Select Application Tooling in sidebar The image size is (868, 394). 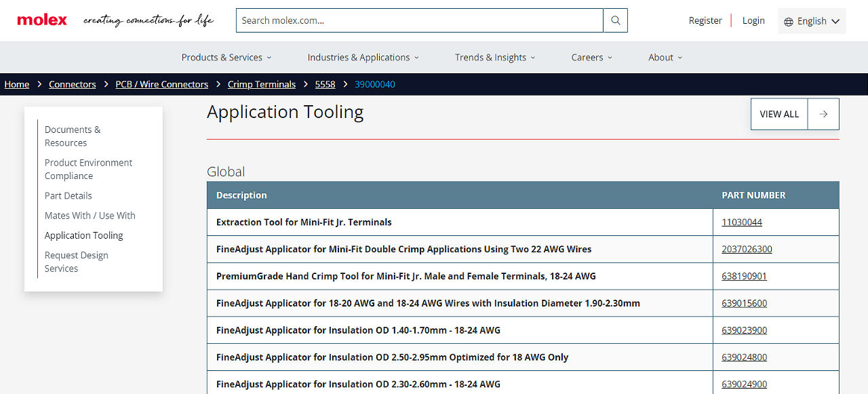coord(84,235)
